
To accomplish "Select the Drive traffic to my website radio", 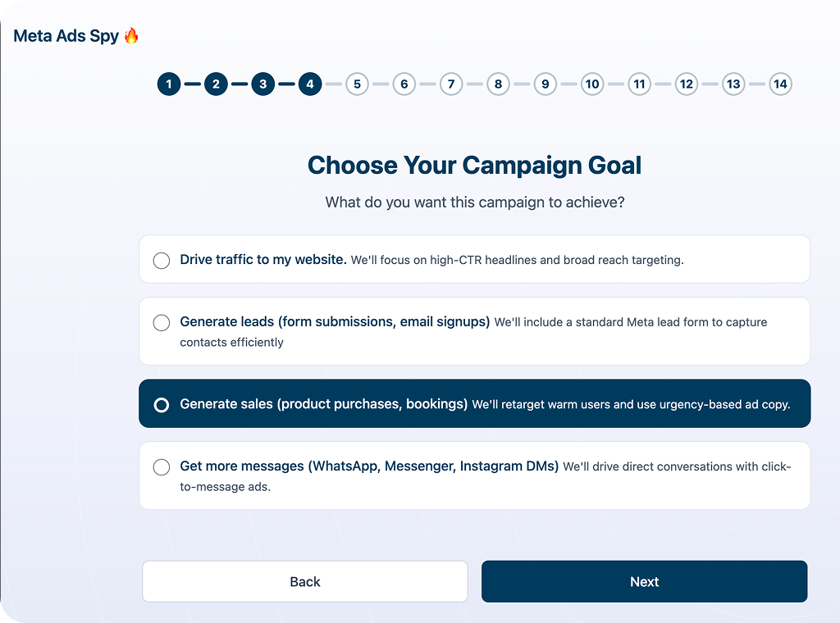I will [x=162, y=260].
